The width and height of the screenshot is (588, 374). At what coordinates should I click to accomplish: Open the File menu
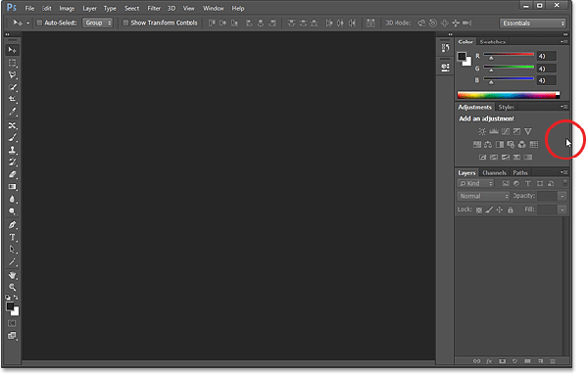coord(29,8)
